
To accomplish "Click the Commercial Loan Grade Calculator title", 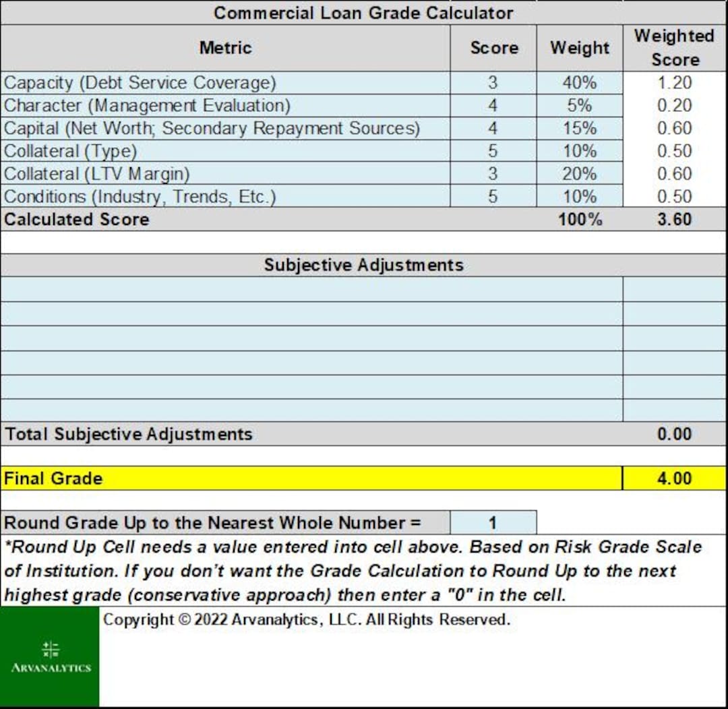I will 363,13.
